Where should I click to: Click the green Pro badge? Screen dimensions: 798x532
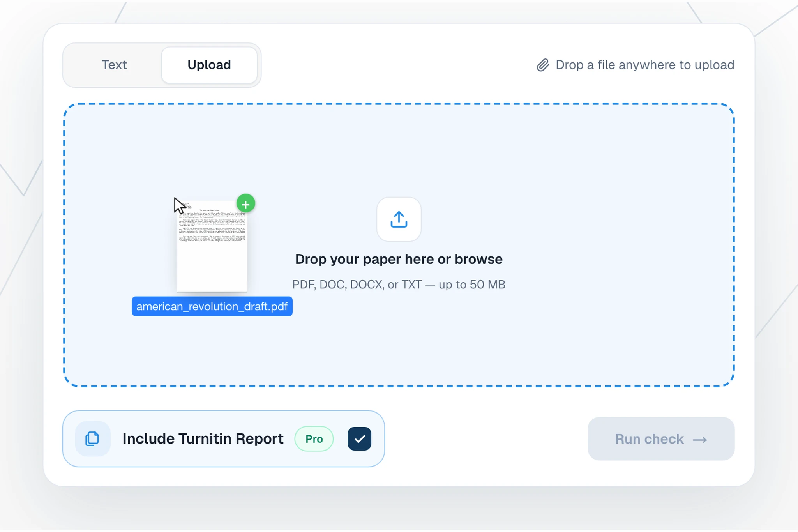click(314, 439)
